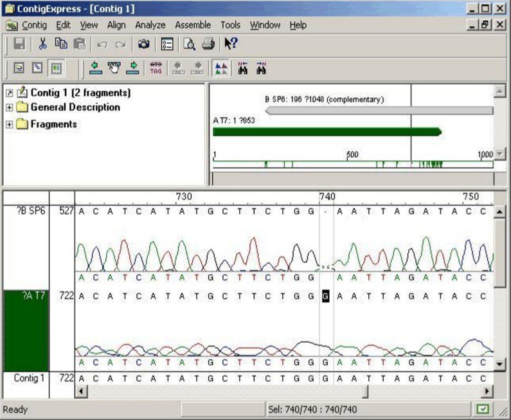Viewport: 511px width, 420px height.
Task: Click the Save floppy disk icon
Action: click(19, 44)
